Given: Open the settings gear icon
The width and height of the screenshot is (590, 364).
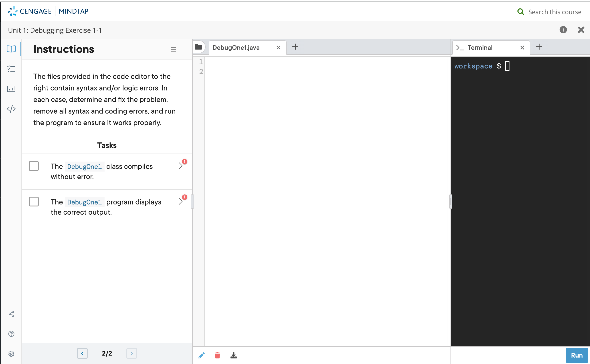Looking at the screenshot, I should 11,354.
